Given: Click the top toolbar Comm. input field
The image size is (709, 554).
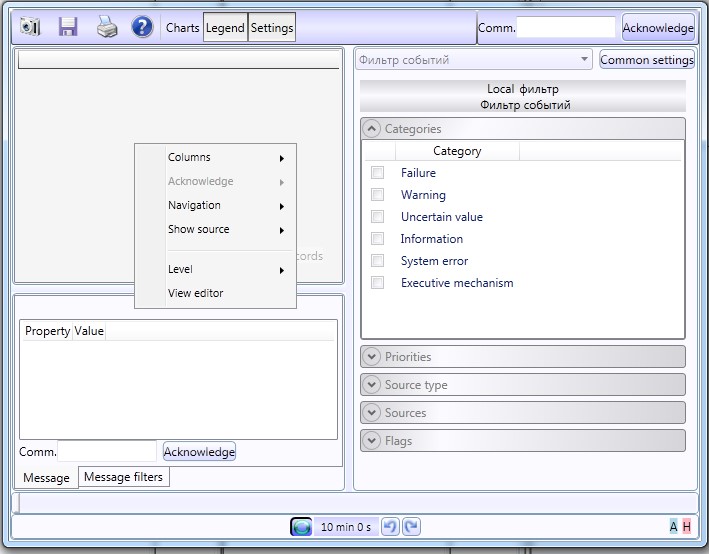Looking at the screenshot, I should (566, 27).
